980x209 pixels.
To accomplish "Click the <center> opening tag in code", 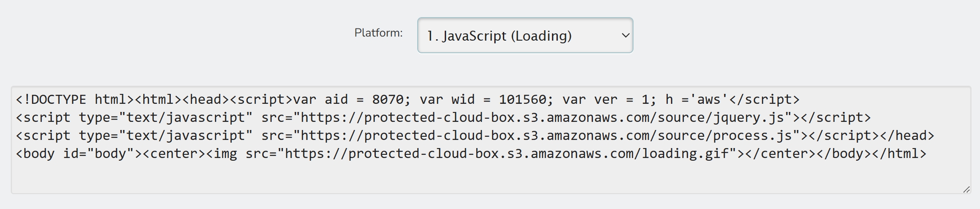I will [174, 153].
